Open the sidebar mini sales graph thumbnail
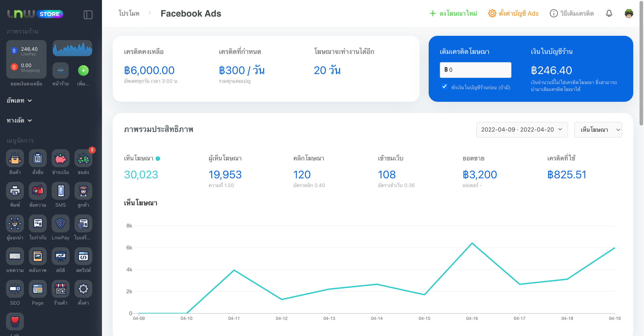 click(72, 48)
